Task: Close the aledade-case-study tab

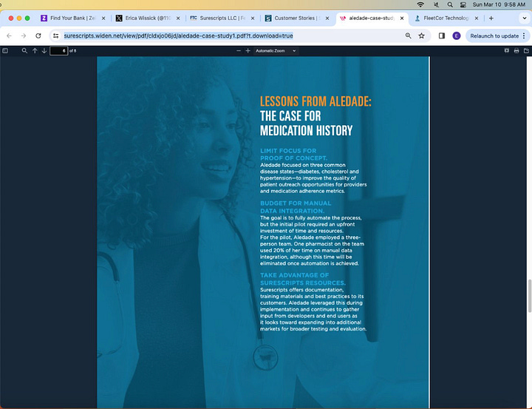Action: pos(402,18)
